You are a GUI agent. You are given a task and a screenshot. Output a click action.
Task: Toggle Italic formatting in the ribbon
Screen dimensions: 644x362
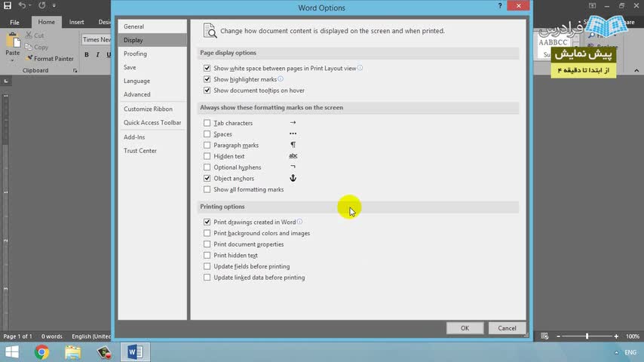98,54
